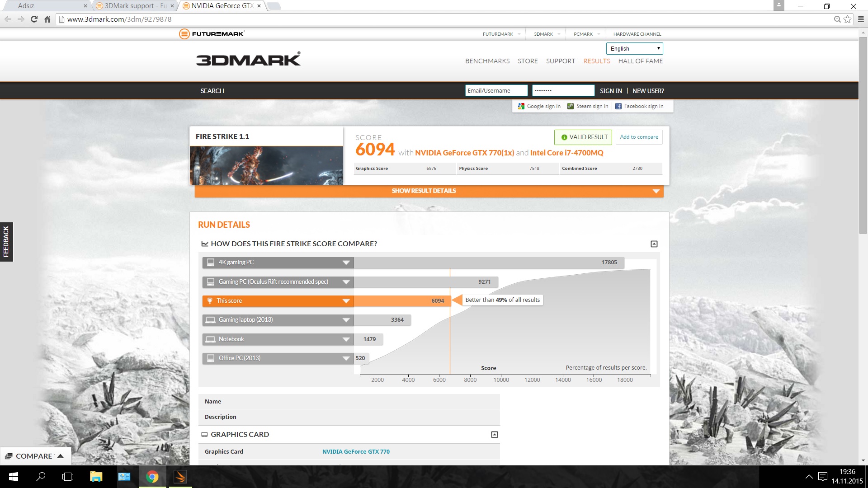The image size is (868, 488).
Task: Open the browser home icon
Action: (x=47, y=19)
